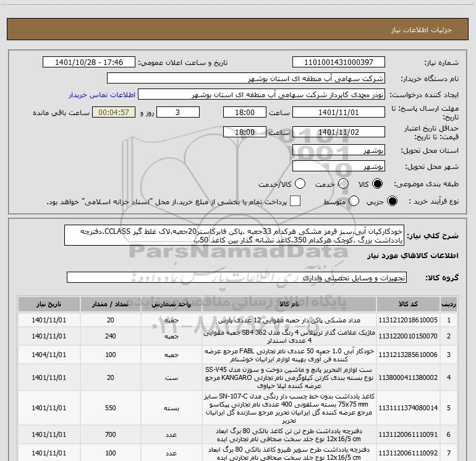This screenshot has height=461, width=476.
Task: Click quantity 550 in row 5
Action: [x=111, y=408]
